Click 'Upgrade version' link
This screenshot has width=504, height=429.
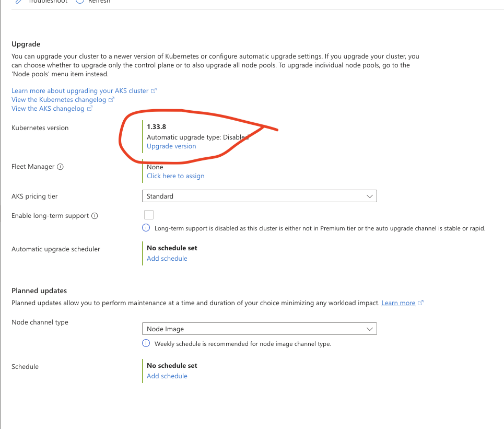pos(171,146)
